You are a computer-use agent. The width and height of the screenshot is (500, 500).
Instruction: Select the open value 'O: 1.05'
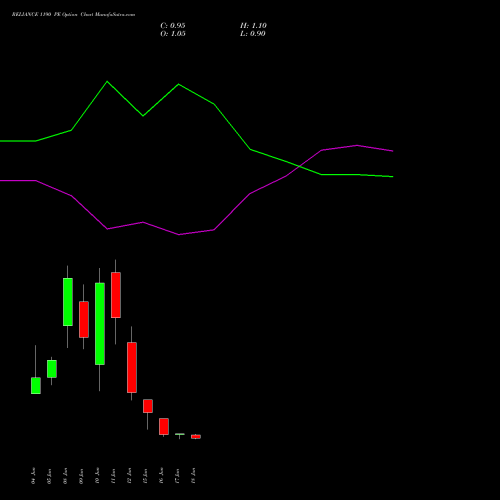point(173,34)
